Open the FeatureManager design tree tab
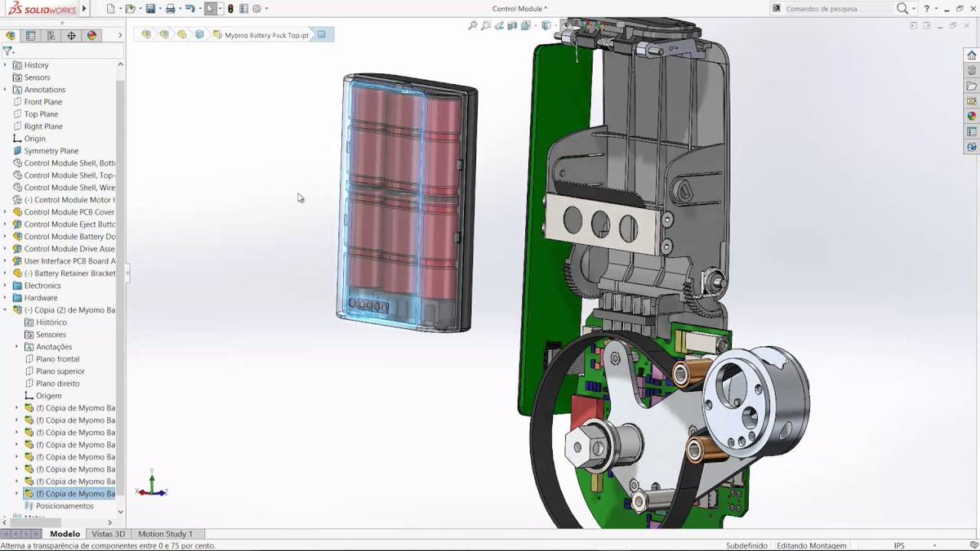 pos(11,35)
